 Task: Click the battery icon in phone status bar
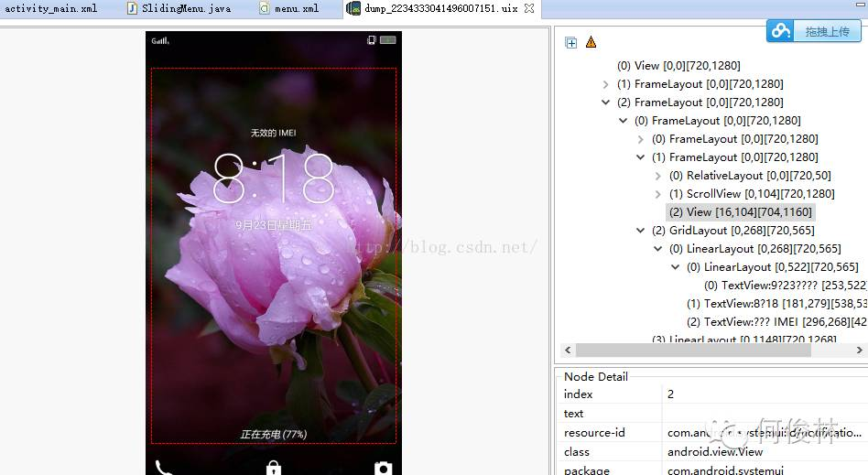click(x=387, y=40)
